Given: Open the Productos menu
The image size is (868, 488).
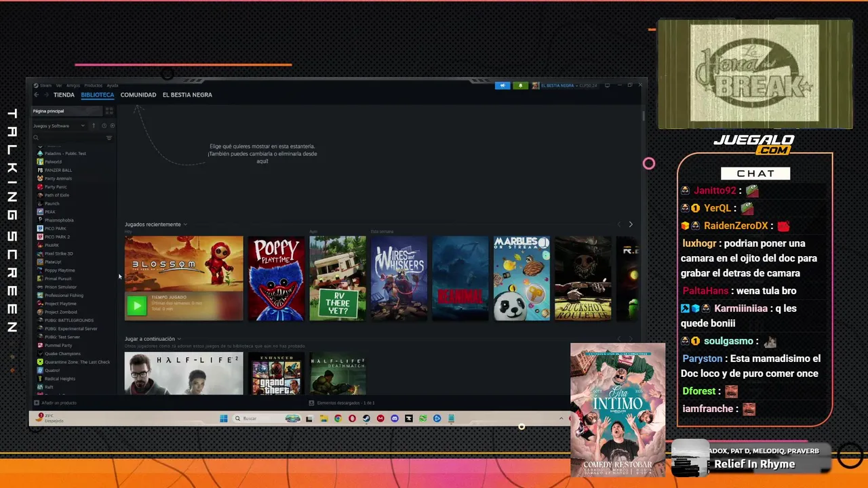Looking at the screenshot, I should point(94,85).
